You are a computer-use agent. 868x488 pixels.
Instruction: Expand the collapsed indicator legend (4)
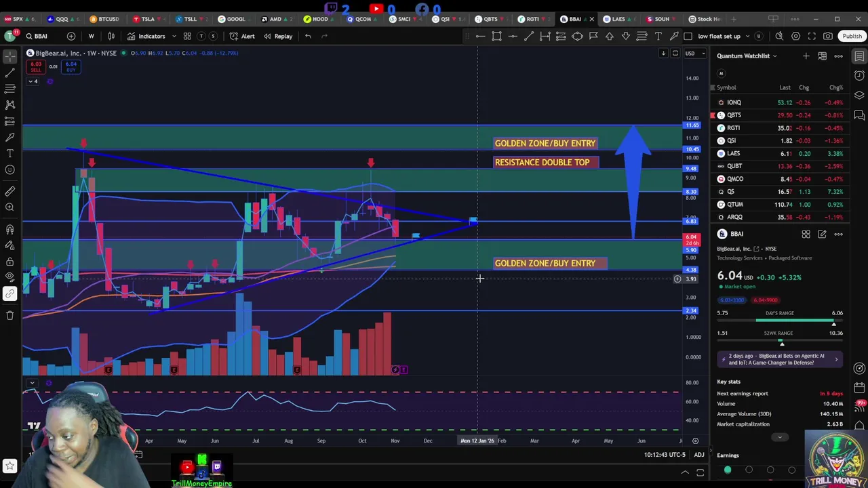32,81
